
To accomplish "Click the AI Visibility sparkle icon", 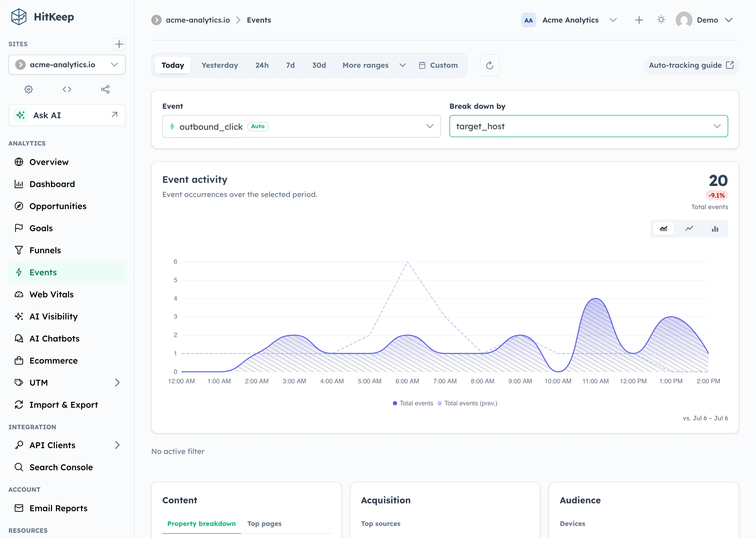I will click(19, 316).
